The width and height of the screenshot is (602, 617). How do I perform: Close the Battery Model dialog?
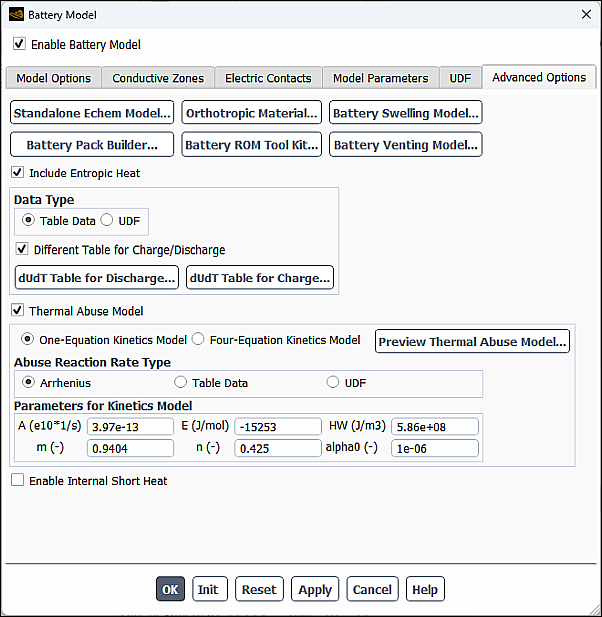586,15
